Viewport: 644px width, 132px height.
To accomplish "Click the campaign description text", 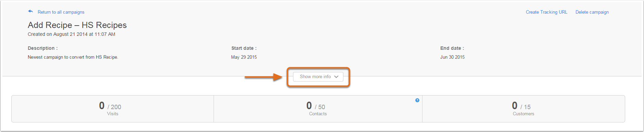I will pyautogui.click(x=73, y=57).
